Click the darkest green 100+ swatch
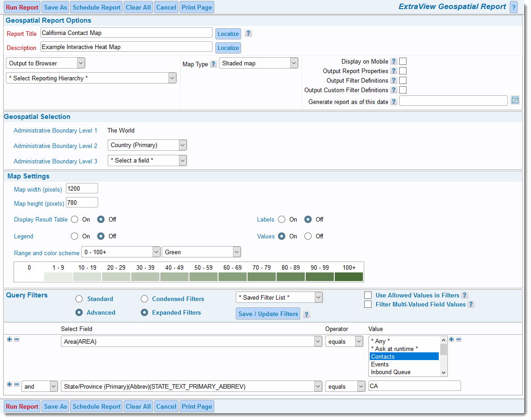 349,277
